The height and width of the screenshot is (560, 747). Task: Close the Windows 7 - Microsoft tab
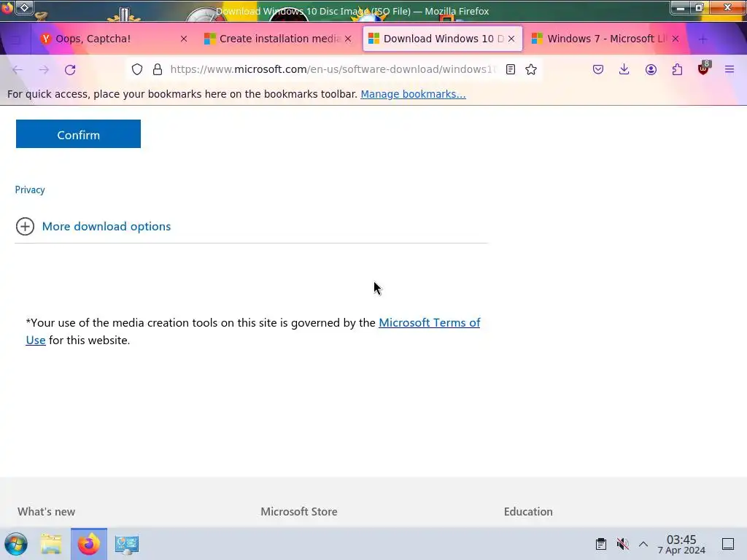[x=676, y=39]
